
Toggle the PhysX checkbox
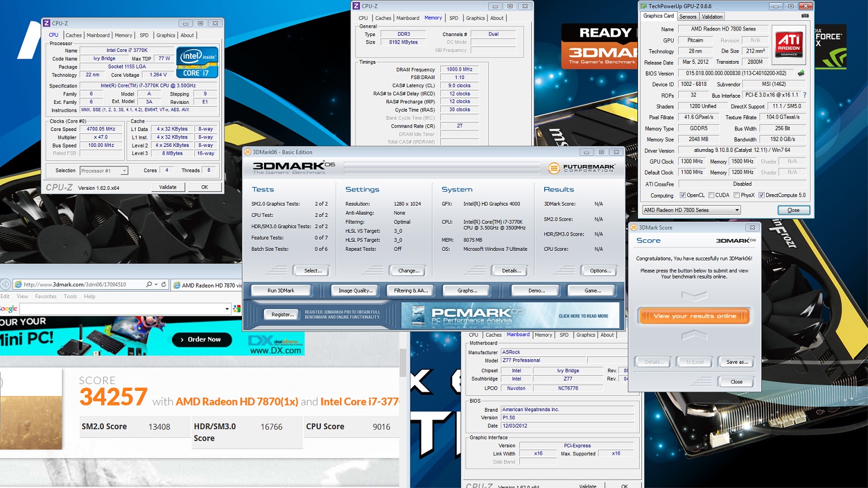click(x=736, y=195)
